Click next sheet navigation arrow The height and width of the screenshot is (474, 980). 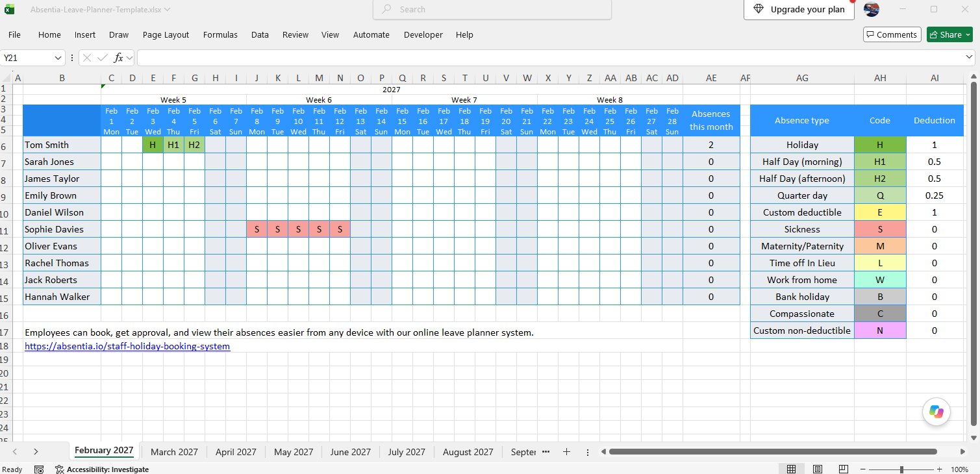click(x=36, y=451)
